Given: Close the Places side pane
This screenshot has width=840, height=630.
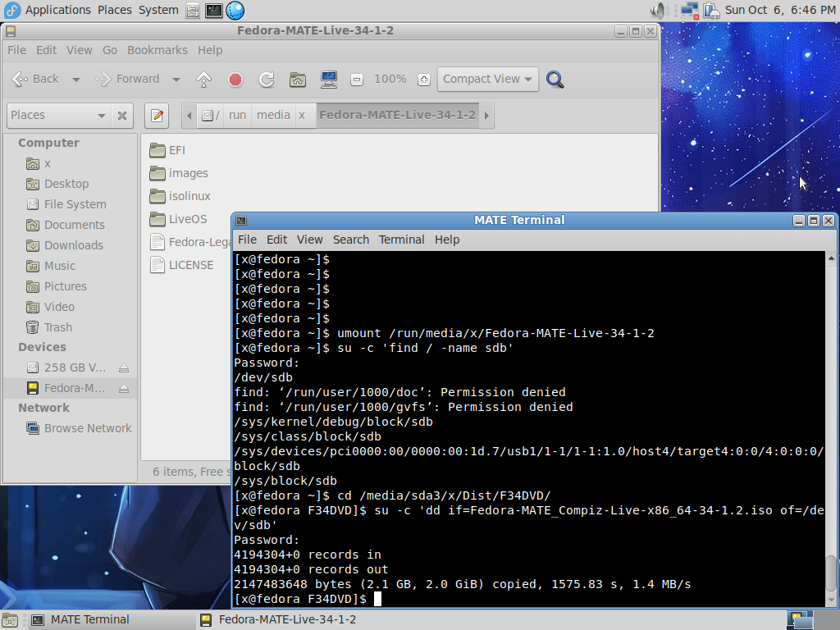Looking at the screenshot, I should click(122, 116).
